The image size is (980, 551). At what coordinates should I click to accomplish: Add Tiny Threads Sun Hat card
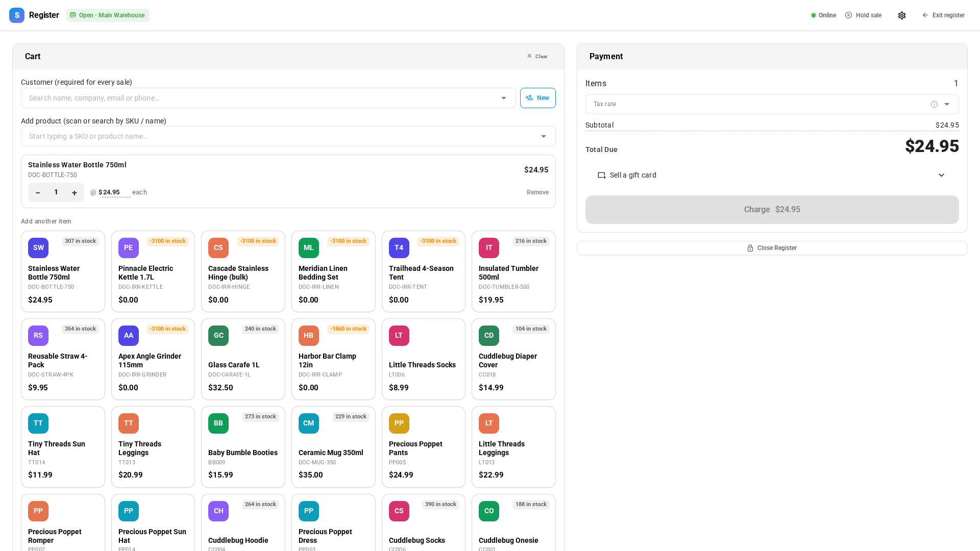tap(63, 447)
